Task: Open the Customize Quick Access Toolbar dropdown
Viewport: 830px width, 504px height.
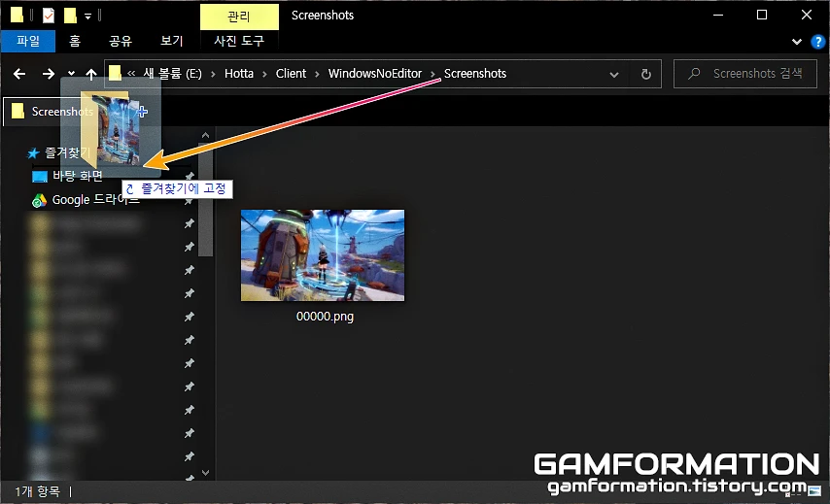Action: (x=87, y=17)
